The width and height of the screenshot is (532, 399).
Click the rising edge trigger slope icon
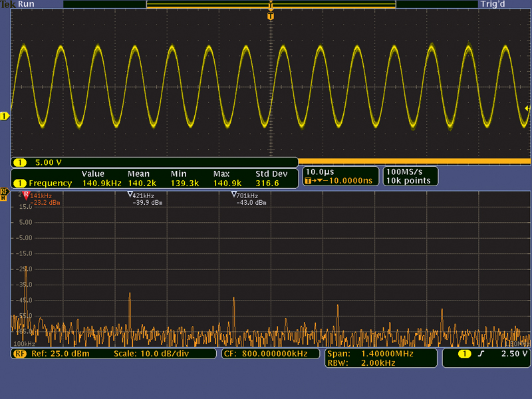(x=480, y=354)
